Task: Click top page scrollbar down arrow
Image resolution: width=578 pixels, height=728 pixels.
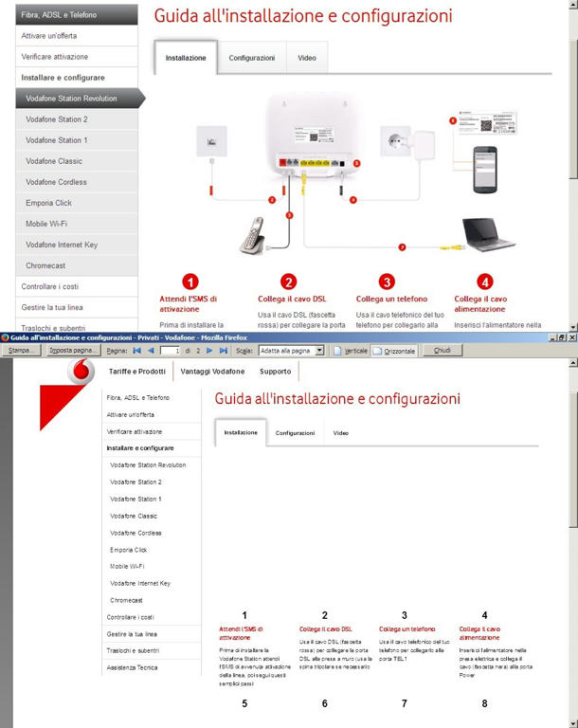Action: coord(573,327)
